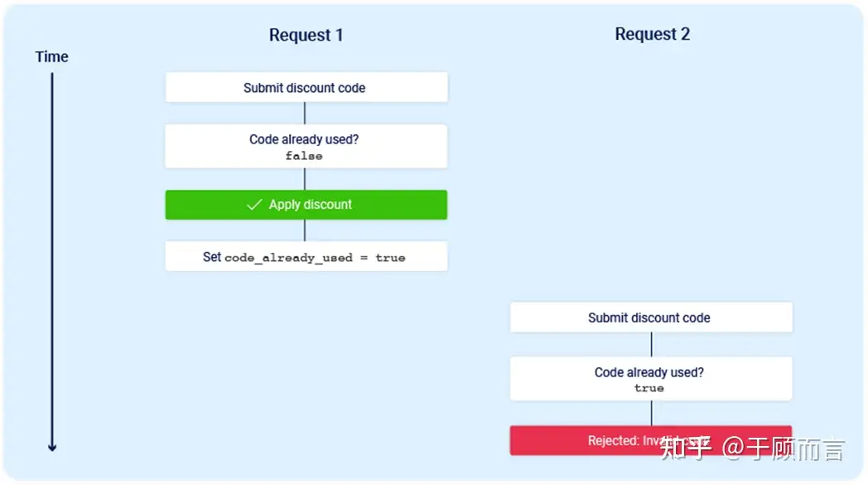Click Code already used? true box
This screenshot has height=485, width=868.
point(651,379)
